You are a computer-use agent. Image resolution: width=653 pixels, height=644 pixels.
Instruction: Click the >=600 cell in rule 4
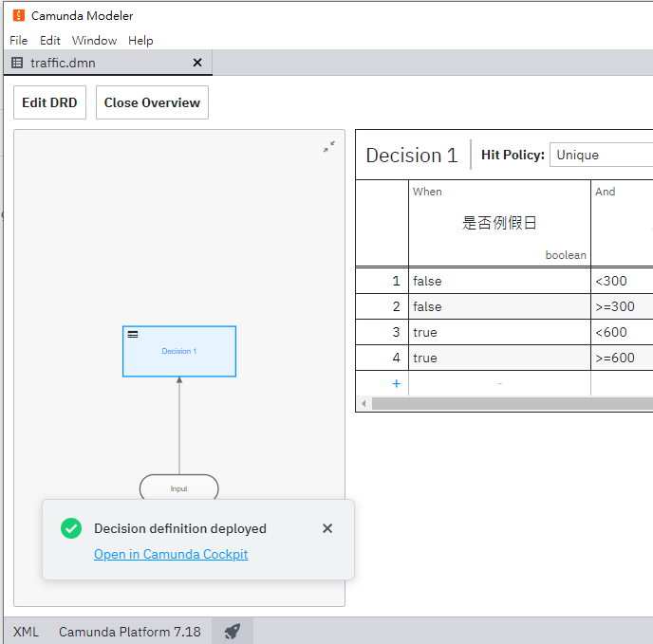click(x=623, y=358)
